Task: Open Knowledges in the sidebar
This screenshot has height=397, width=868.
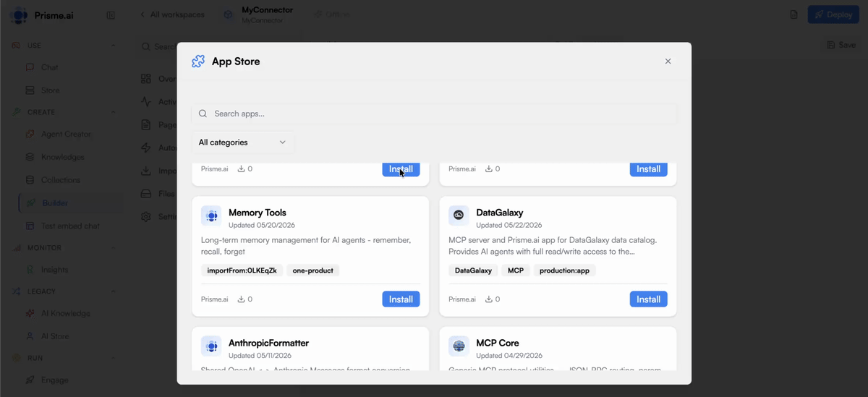Action: click(x=64, y=157)
